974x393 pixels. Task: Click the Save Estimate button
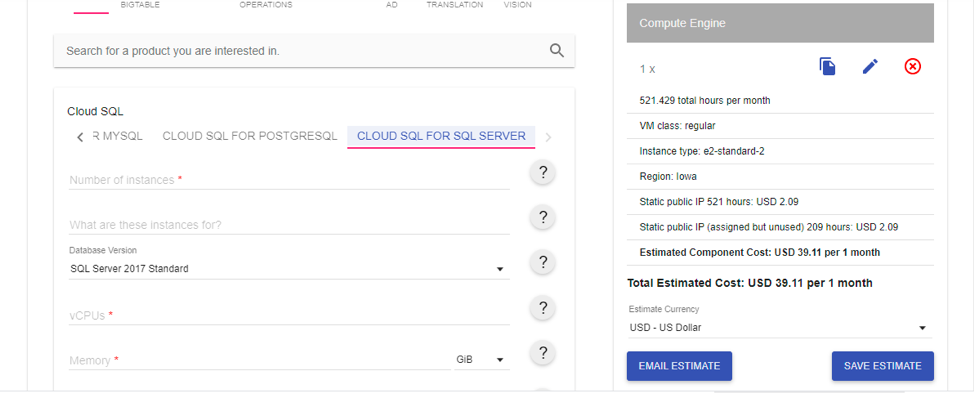[x=883, y=366]
